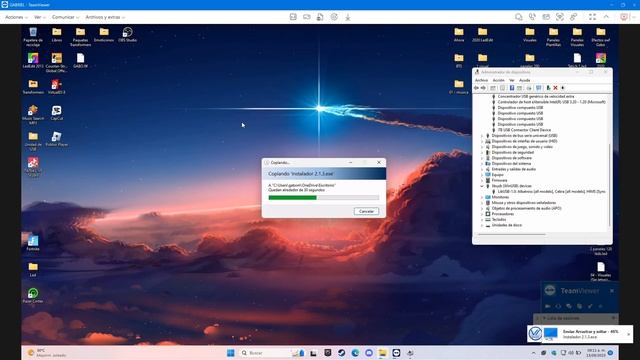The width and height of the screenshot is (640, 360).
Task: Click Cancelar in the copying dialog
Action: tap(366, 211)
